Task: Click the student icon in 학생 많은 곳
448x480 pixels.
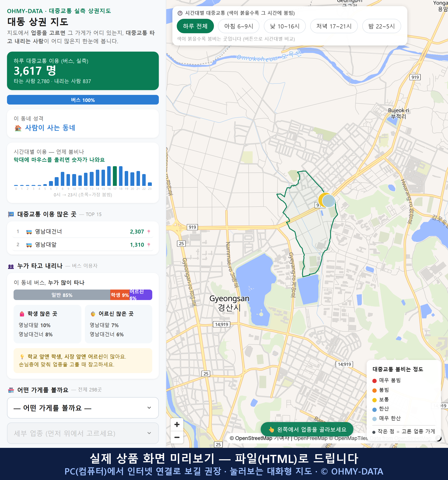Action: click(22, 314)
